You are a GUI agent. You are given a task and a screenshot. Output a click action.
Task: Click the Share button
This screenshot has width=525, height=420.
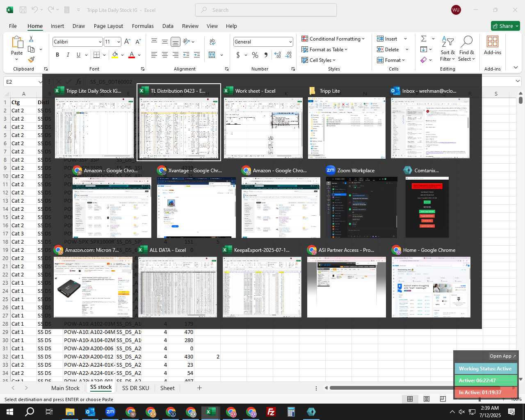(505, 26)
